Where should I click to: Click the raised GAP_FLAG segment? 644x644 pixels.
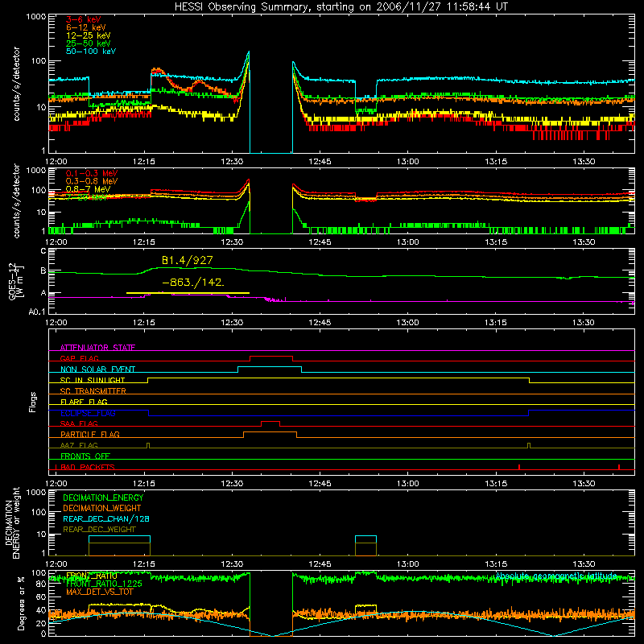click(271, 357)
